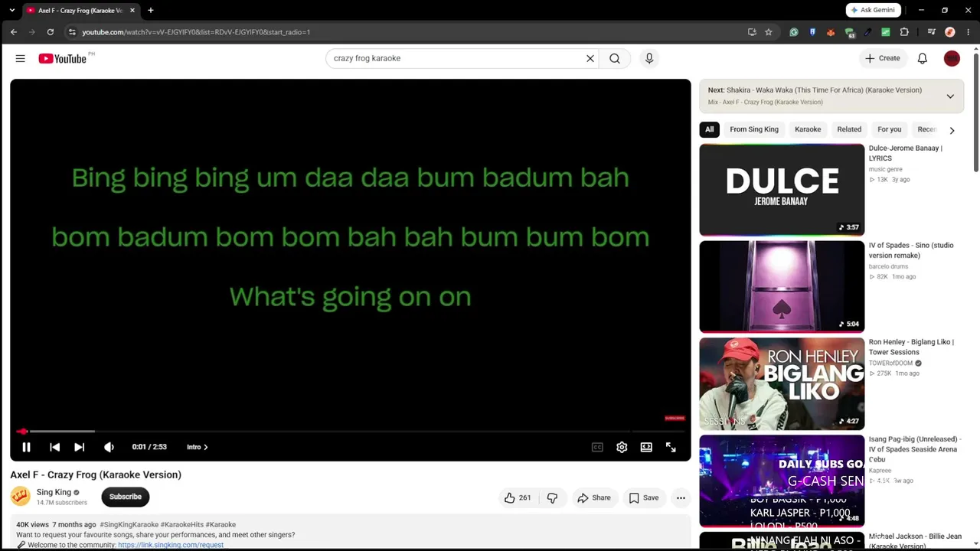
Task: Click the green chart extension icon
Action: click(x=886, y=32)
